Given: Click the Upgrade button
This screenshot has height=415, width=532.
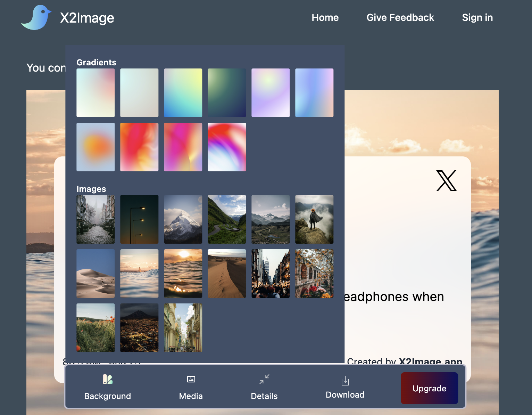Looking at the screenshot, I should pyautogui.click(x=430, y=388).
